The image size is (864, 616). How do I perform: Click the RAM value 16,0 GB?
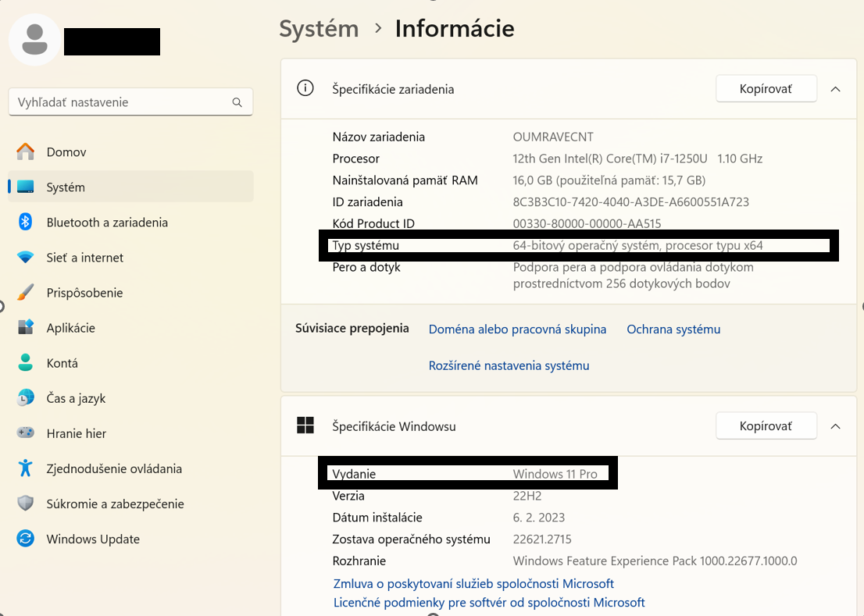click(x=609, y=180)
